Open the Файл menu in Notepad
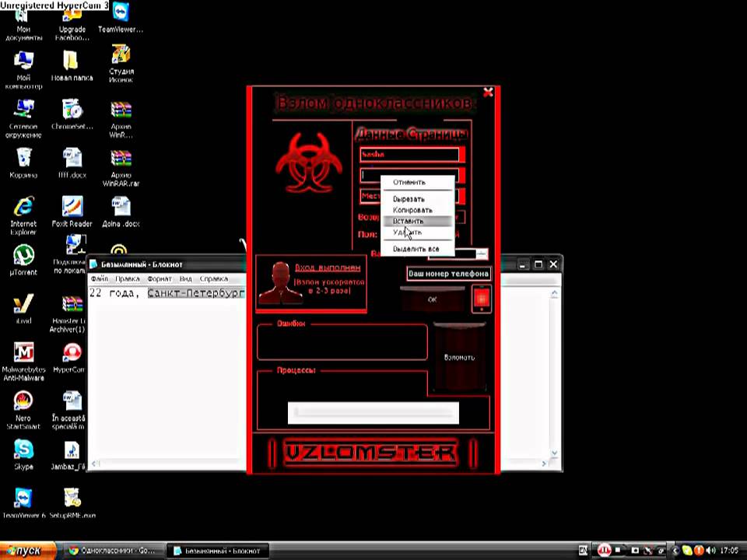This screenshot has height=560, width=747. 99,278
